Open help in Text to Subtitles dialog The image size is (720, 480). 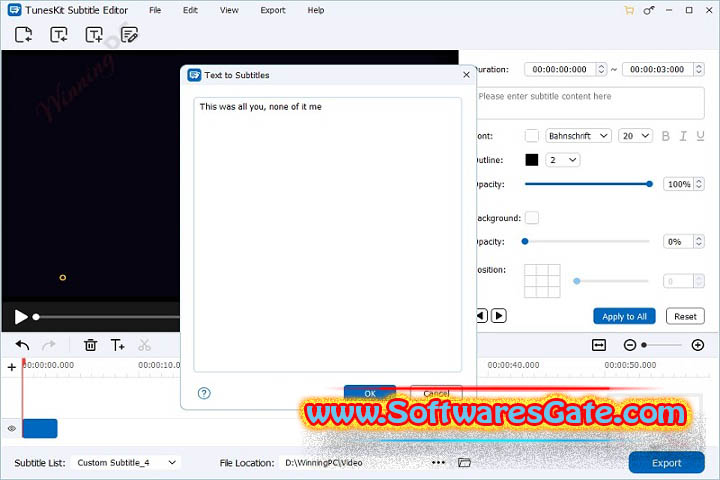[204, 393]
